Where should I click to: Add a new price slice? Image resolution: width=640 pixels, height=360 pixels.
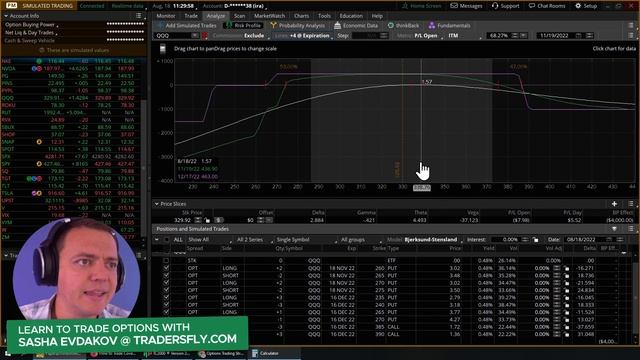click(x=614, y=204)
